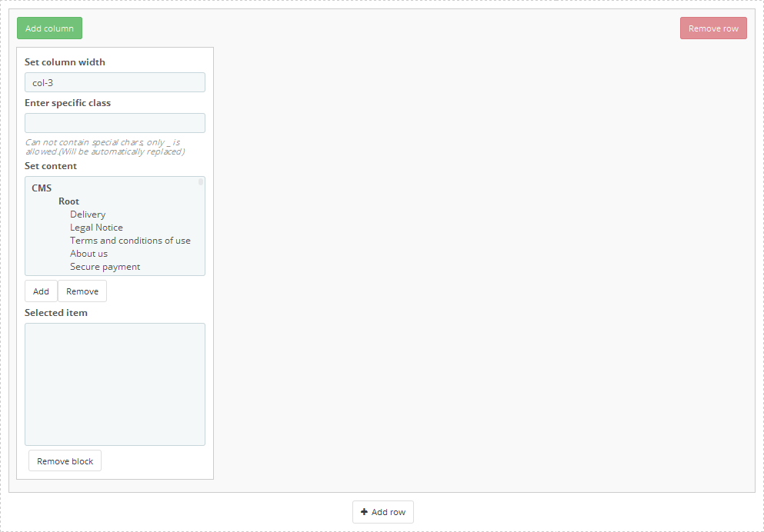Click the Enter specific class label

tap(68, 103)
